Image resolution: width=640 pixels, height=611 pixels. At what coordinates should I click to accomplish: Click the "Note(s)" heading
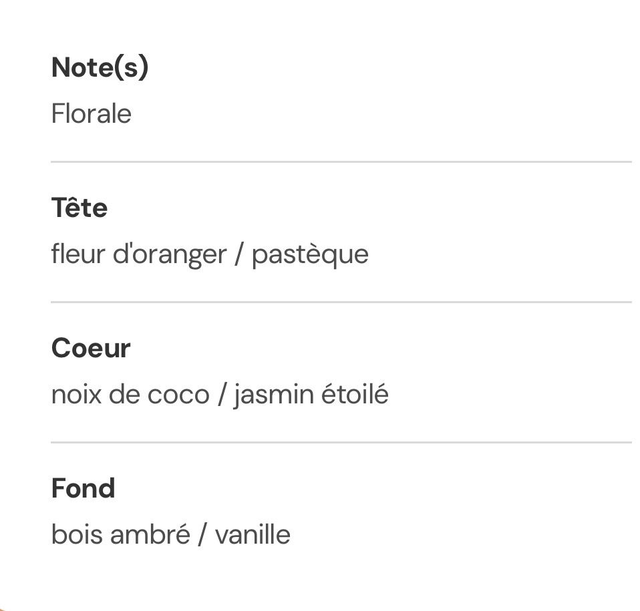point(100,68)
